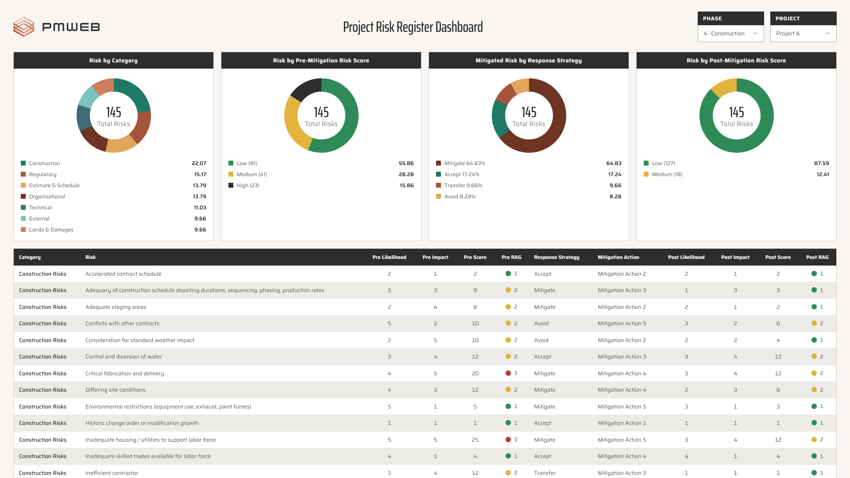Click Mitigation Action 4 in Differing site conditions row
Viewport: 850px width, 478px height.
point(622,390)
